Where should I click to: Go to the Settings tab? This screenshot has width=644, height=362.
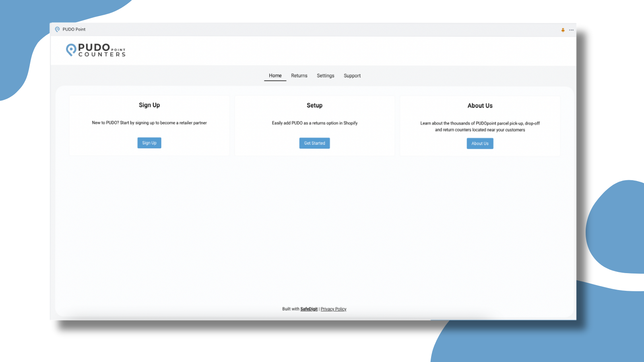pos(325,76)
